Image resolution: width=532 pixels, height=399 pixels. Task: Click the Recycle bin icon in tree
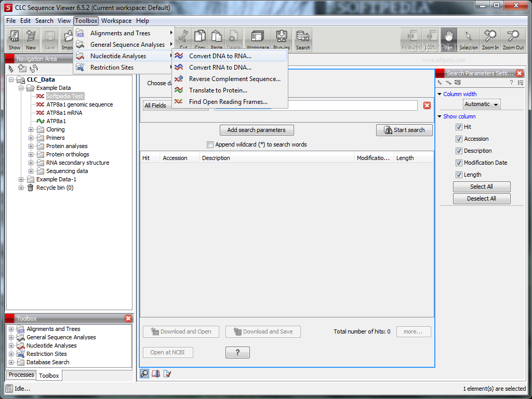click(x=31, y=188)
